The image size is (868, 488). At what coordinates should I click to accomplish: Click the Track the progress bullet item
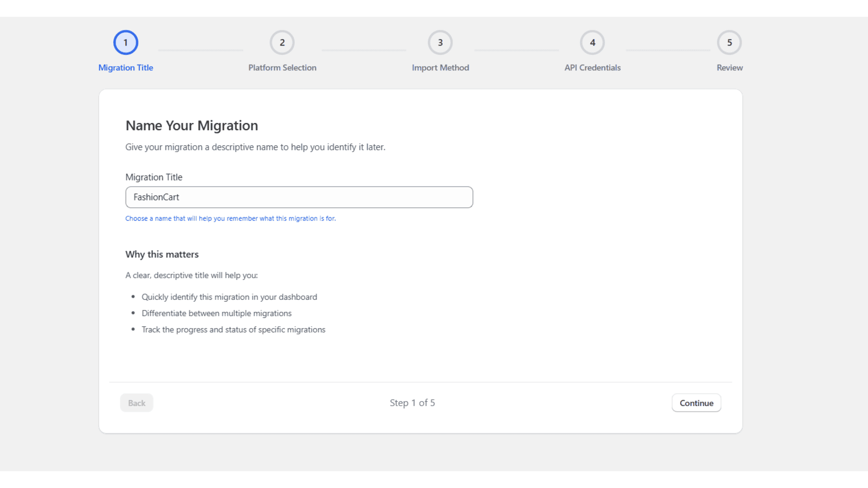[233, 330]
